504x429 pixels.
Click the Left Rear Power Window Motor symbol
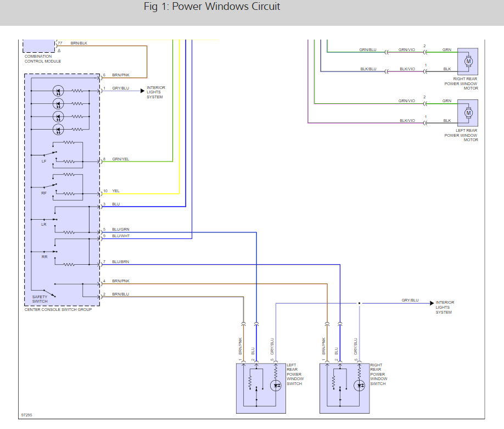coord(468,113)
